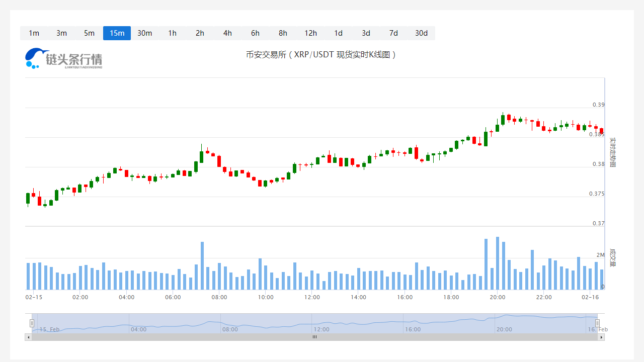Click the horizontal scrollbar thumb grip
Screen dimensions: 644x362
pos(314,337)
